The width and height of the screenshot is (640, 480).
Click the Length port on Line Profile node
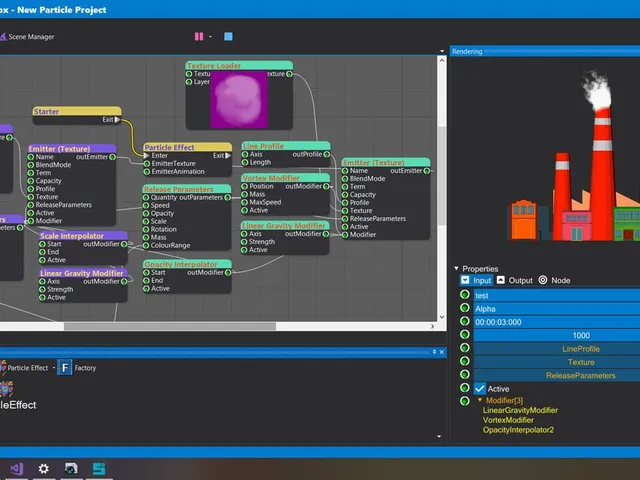(245, 162)
